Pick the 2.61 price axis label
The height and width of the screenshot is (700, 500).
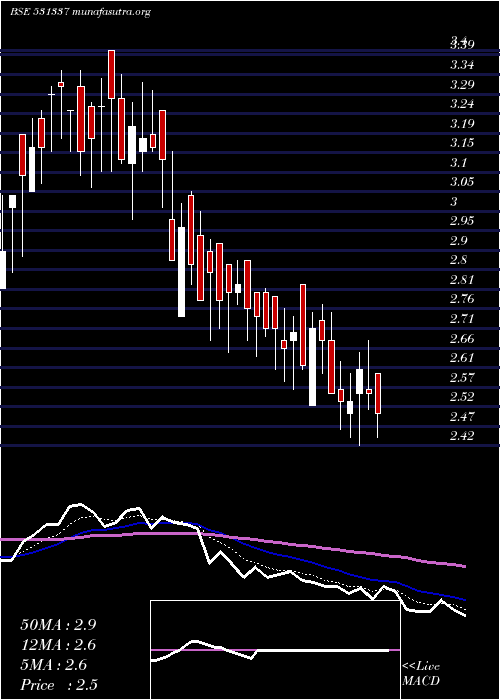click(462, 358)
